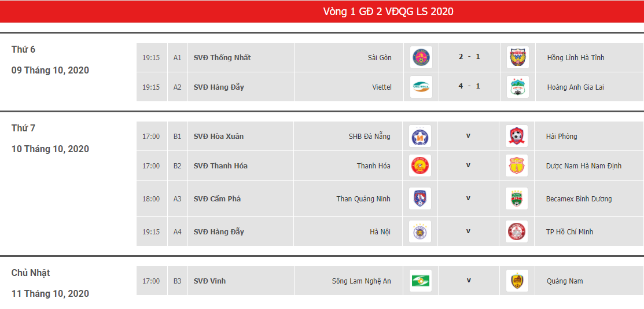
Task: Select the Vòng 1 GĐ 2 VĐQG LS 2020 header
Action: (388, 12)
